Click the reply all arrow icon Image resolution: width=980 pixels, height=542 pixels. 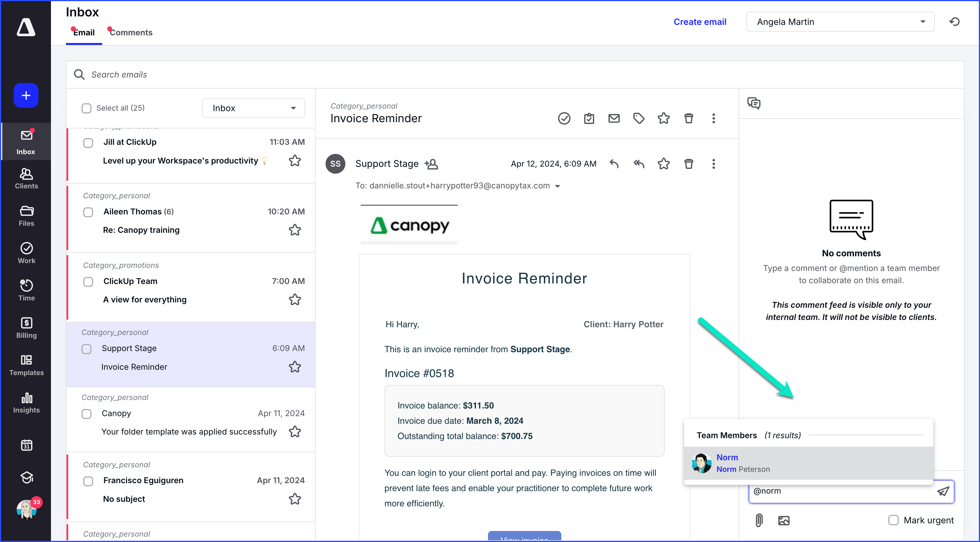639,164
